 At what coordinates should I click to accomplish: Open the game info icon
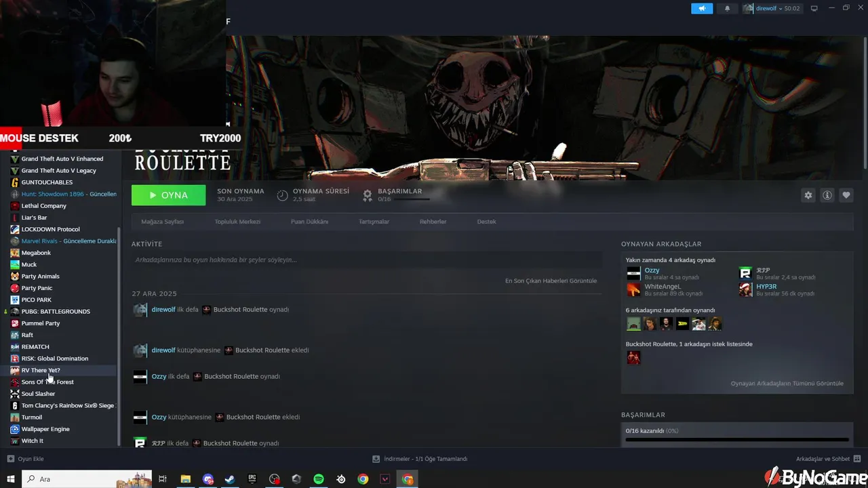click(827, 195)
